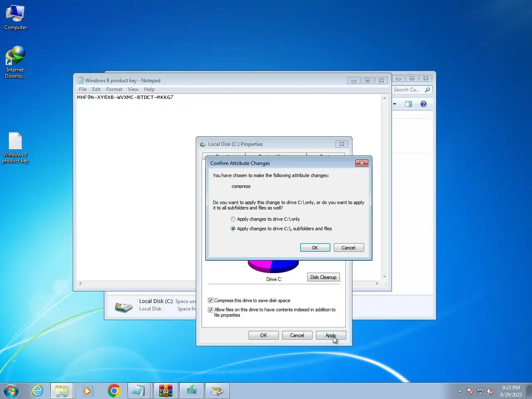This screenshot has height=399, width=532.
Task: Open Google Chrome from the taskbar
Action: 114,391
